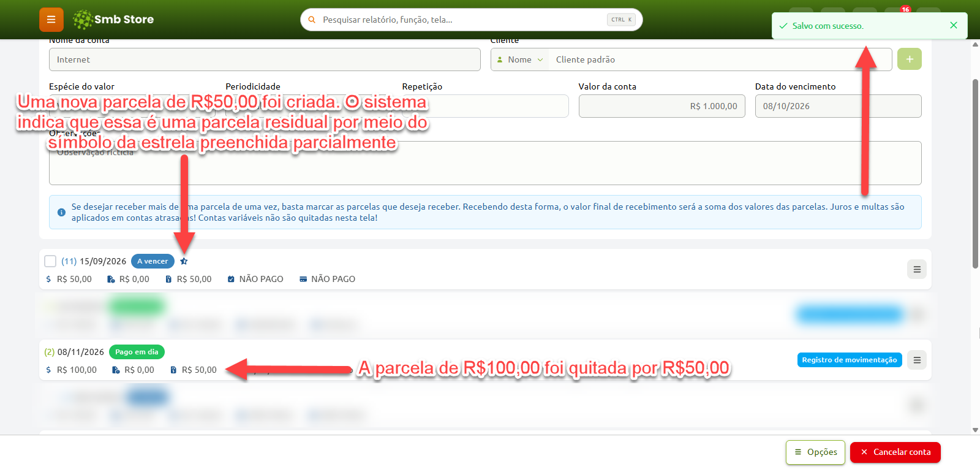
Task: Click the calendar-check icon beside NÃO PAGO
Action: pyautogui.click(x=231, y=279)
